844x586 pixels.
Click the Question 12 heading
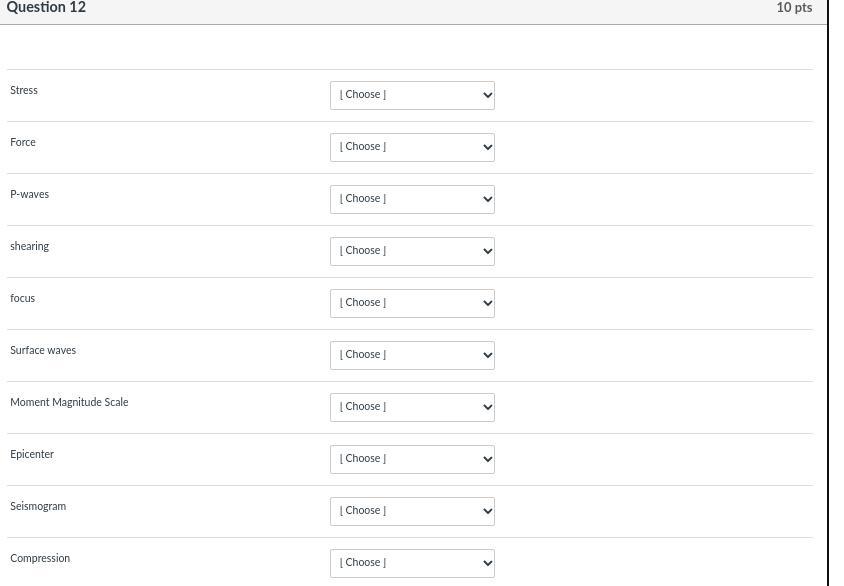(x=46, y=8)
